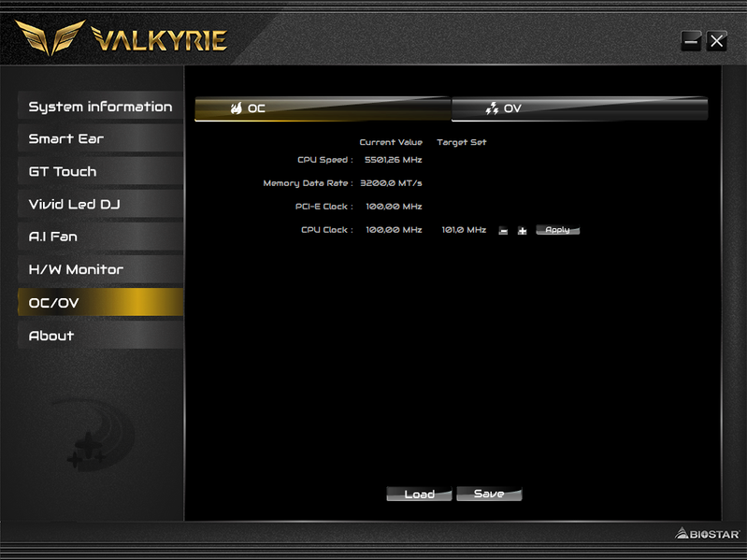The height and width of the screenshot is (560, 747).
Task: Click the CPU Clock current value 100,00 MHz
Action: coord(394,230)
